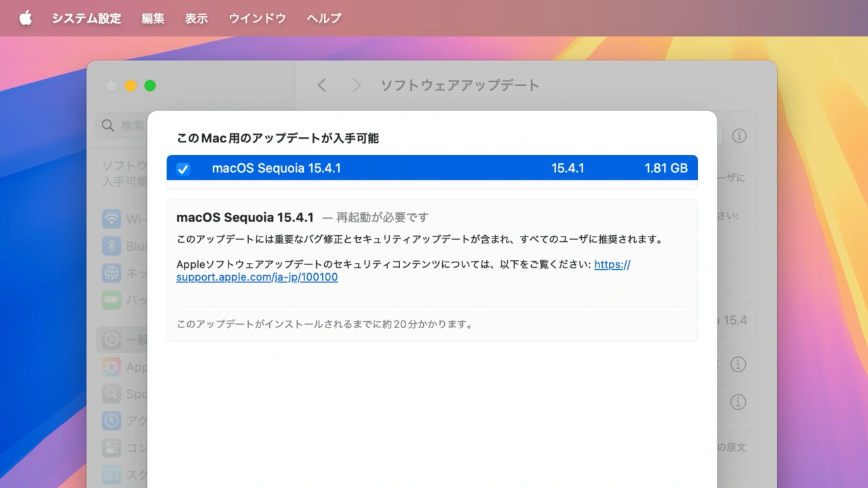Click the Network globe icon
868x488 pixels.
tap(111, 273)
